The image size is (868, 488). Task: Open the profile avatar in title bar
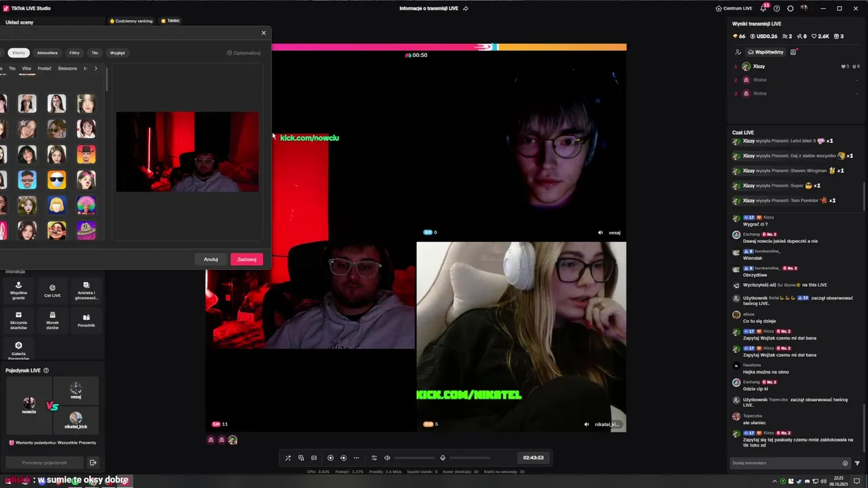[x=804, y=8]
